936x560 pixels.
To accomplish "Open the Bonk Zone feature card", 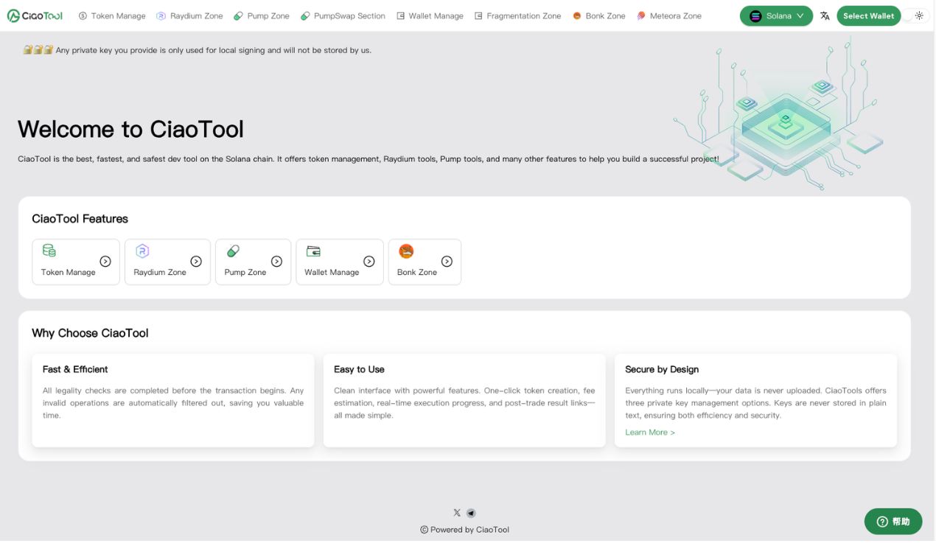I will tap(425, 262).
